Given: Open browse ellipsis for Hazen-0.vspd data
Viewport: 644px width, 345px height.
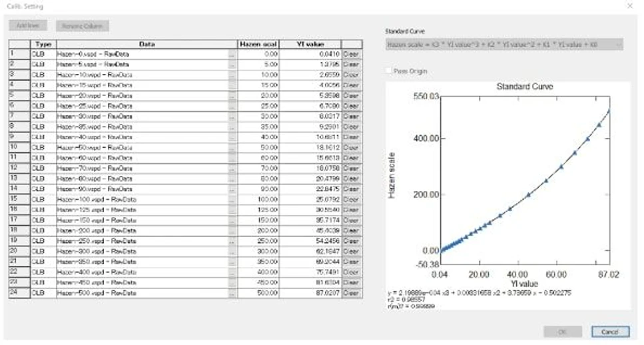Looking at the screenshot, I should click(232, 53).
